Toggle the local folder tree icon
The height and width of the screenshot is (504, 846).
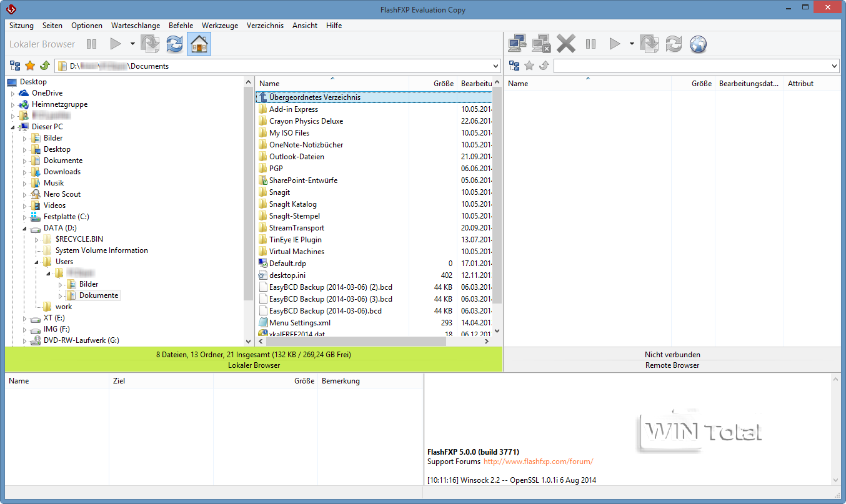(15, 66)
